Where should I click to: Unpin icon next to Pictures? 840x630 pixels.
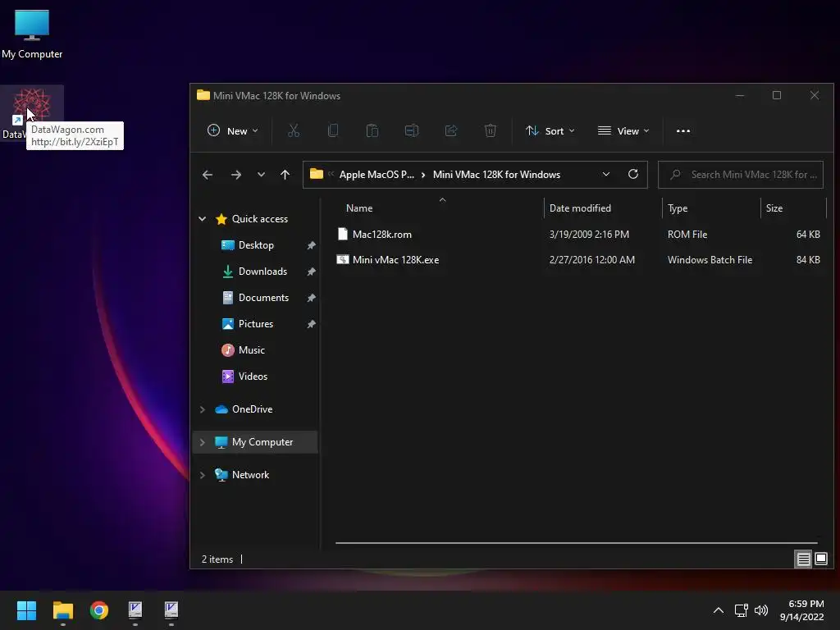tap(311, 324)
